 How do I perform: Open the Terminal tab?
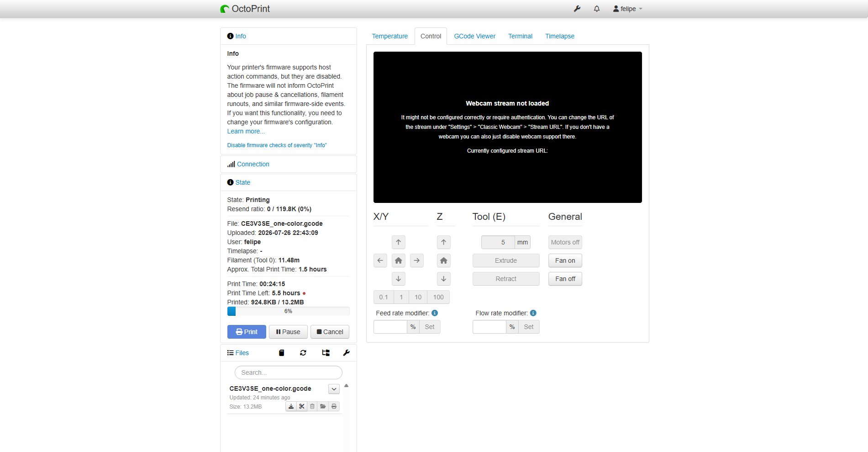[520, 36]
